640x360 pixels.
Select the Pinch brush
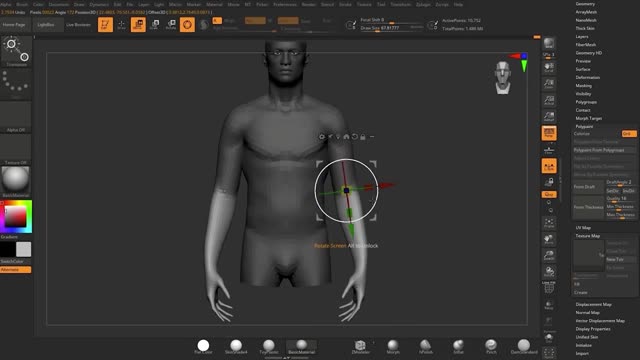(491, 347)
